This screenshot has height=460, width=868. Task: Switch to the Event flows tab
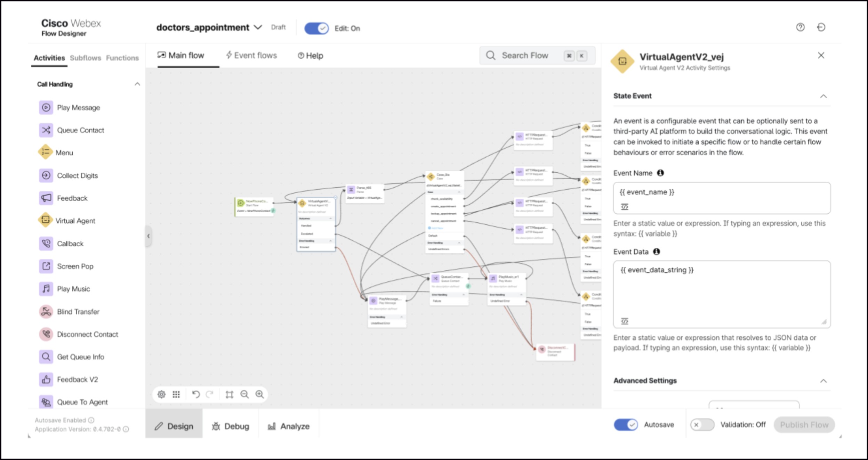[x=251, y=56]
